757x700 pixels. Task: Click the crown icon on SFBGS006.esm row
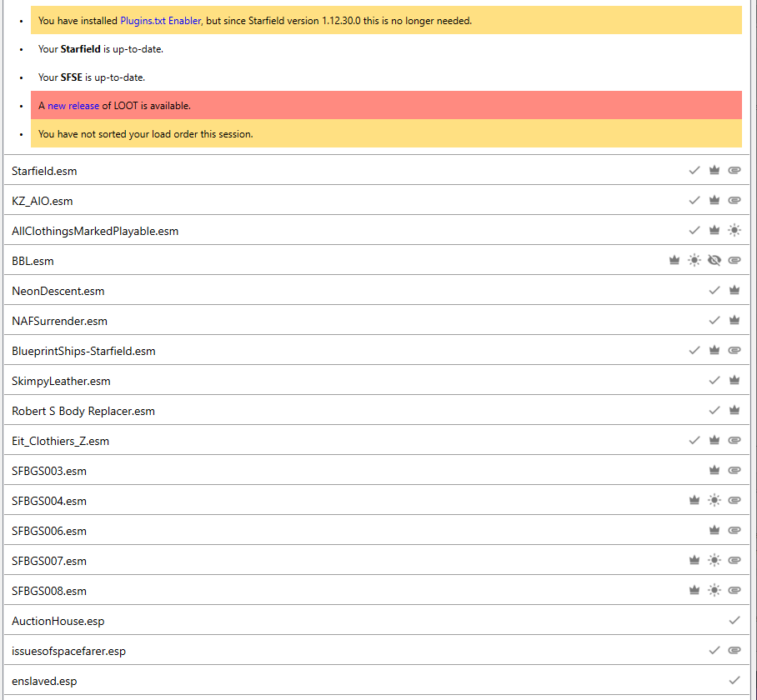coord(714,531)
